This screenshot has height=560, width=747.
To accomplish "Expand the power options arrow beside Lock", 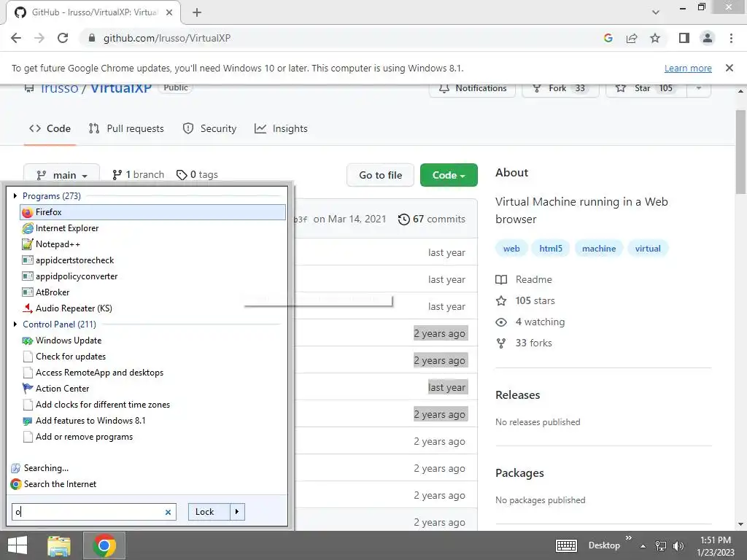I will point(237,512).
